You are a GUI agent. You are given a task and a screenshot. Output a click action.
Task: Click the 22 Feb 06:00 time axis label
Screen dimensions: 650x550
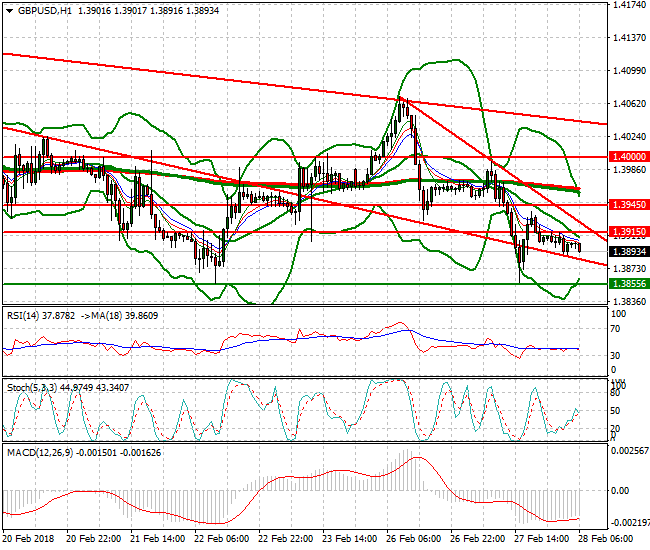(222, 539)
